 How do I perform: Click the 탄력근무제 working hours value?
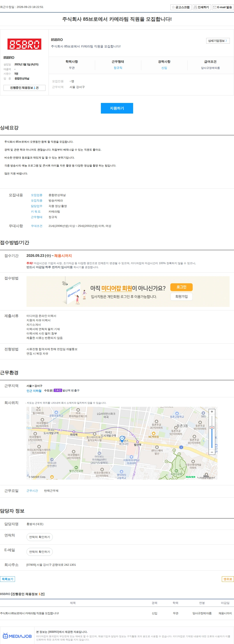tap(51, 491)
